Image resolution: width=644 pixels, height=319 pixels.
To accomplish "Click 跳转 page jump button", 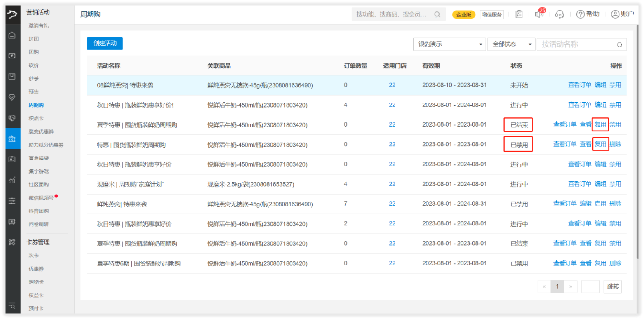I will (612, 287).
